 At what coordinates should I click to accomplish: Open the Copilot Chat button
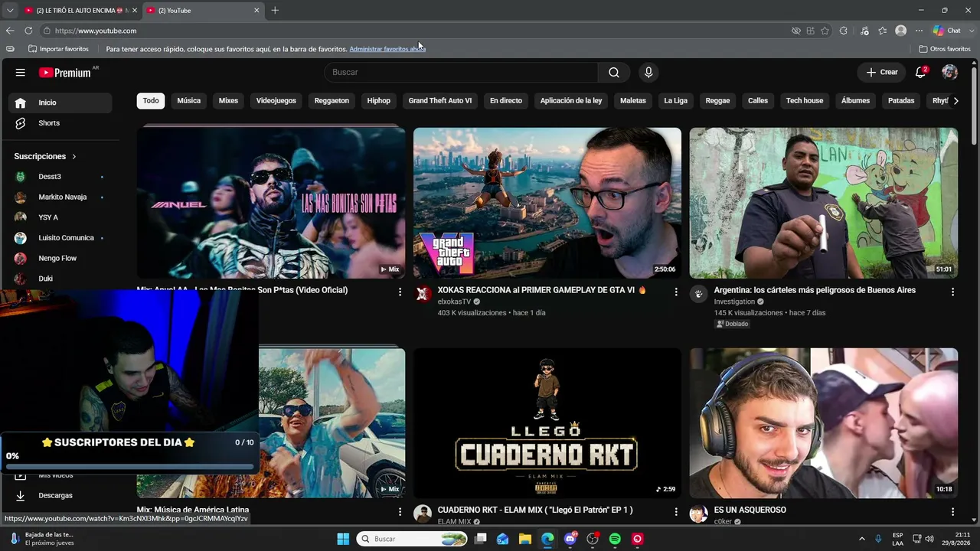coord(947,31)
